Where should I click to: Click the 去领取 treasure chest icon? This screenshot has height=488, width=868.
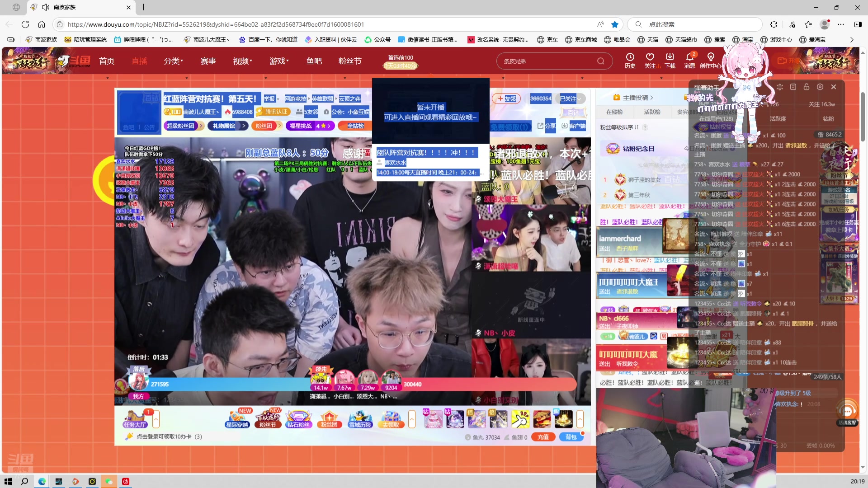tap(391, 419)
